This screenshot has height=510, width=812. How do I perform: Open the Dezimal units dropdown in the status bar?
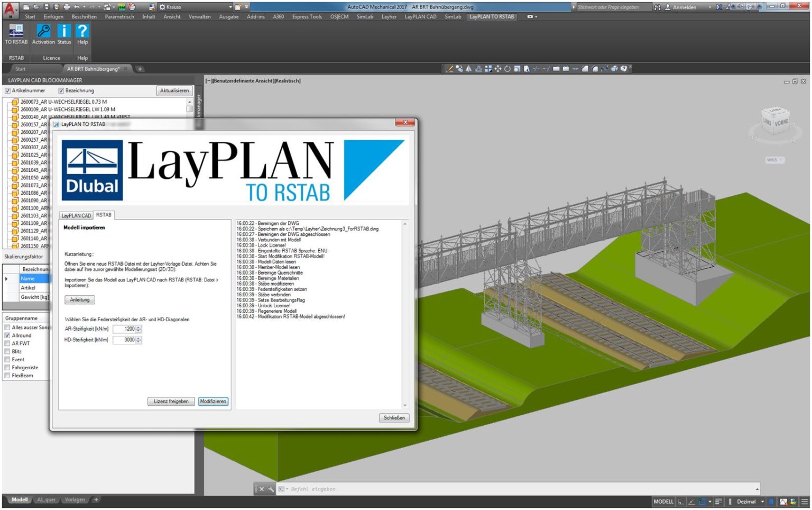763,502
